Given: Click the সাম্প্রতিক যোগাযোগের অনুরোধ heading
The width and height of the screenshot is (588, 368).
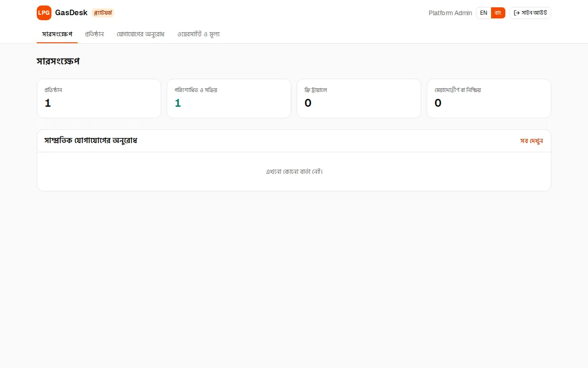Looking at the screenshot, I should point(91,141).
